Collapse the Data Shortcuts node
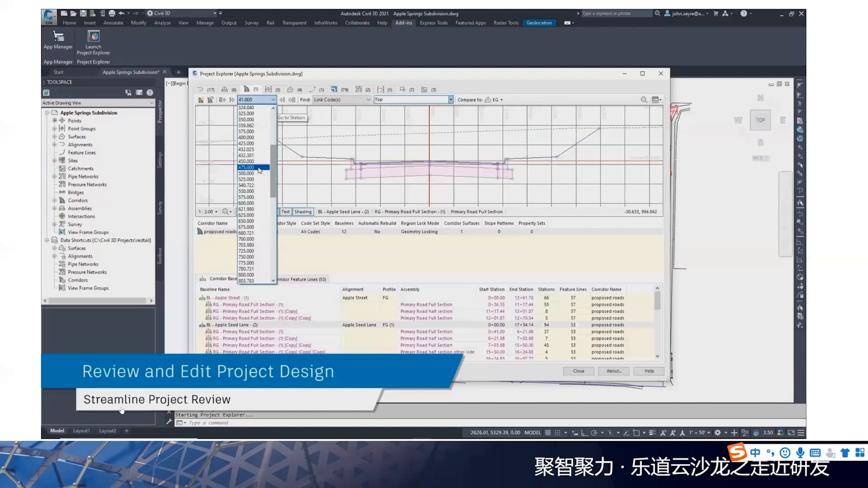Screen dimensions: 868x488 tap(47, 240)
